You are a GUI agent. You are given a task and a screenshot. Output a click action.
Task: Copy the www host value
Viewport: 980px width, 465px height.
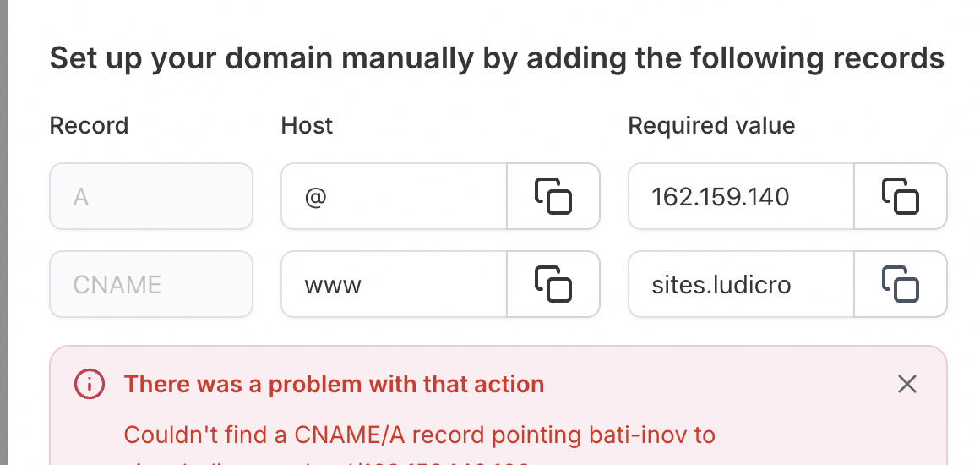[553, 284]
